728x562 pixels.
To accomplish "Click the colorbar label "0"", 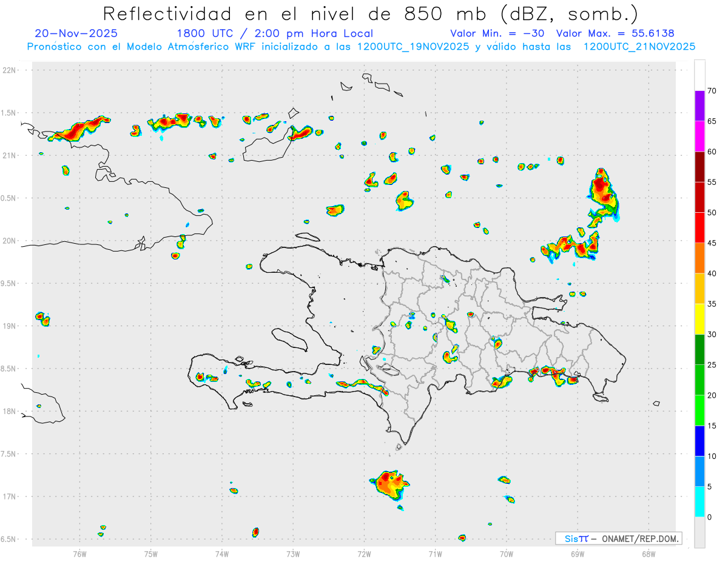I will coord(710,517).
